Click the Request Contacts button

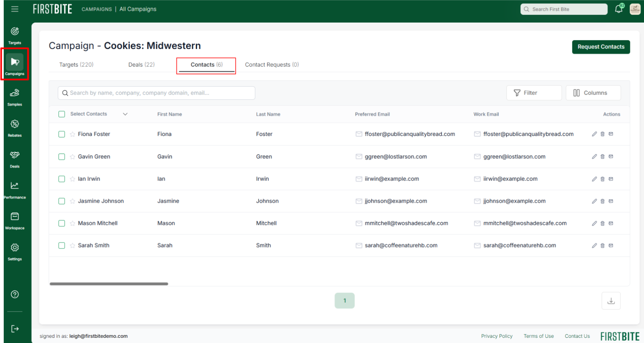[x=601, y=47]
